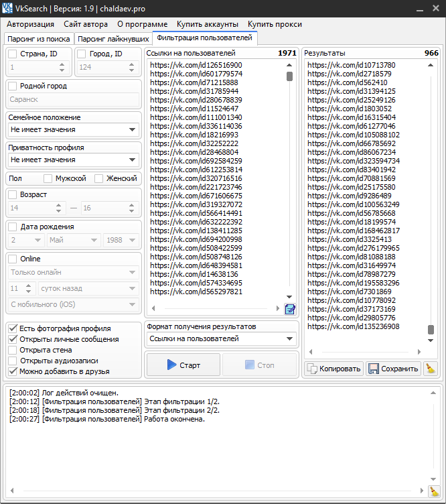Click Копировать to copy the results
Image resolution: width=446 pixels, height=504 pixels.
coord(334,368)
